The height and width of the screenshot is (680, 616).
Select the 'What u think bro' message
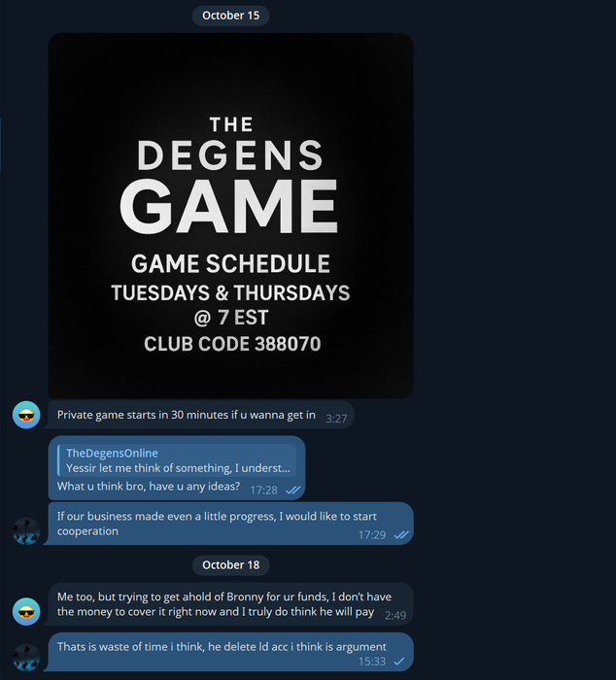point(177,468)
